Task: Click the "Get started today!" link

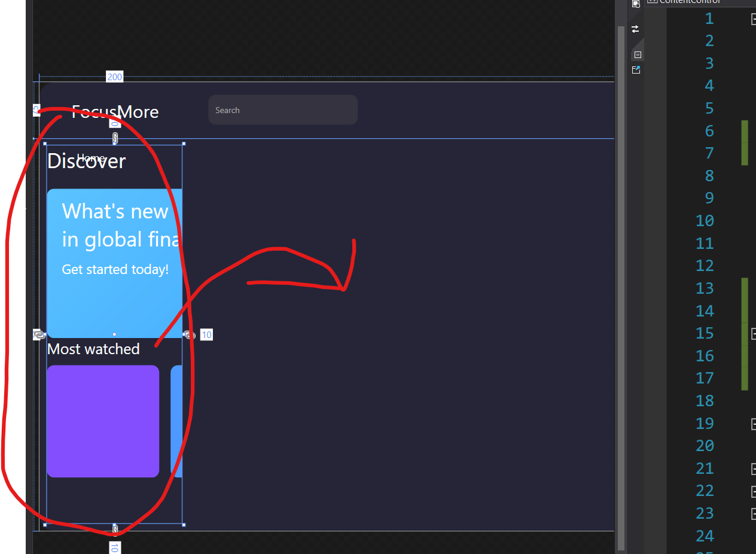Action: coord(115,269)
